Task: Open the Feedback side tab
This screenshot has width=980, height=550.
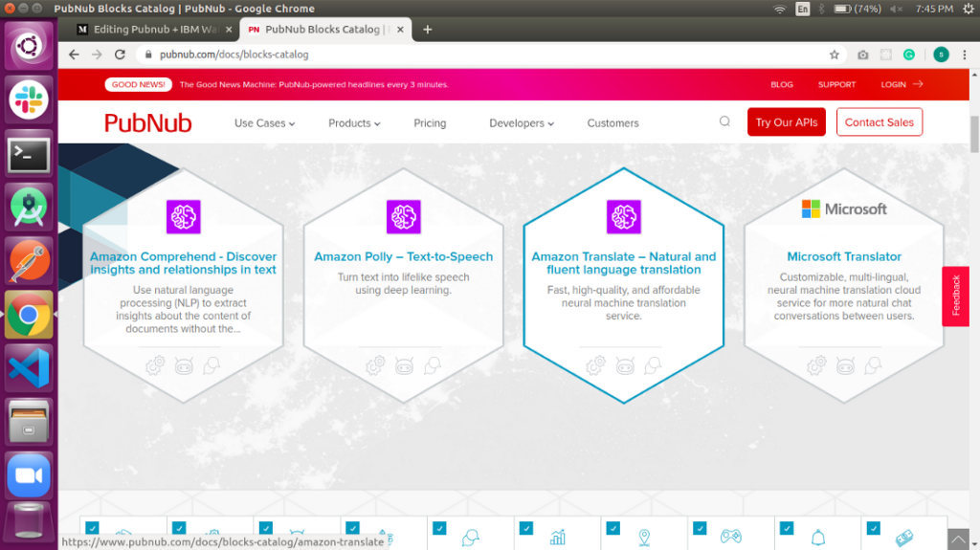Action: [956, 296]
